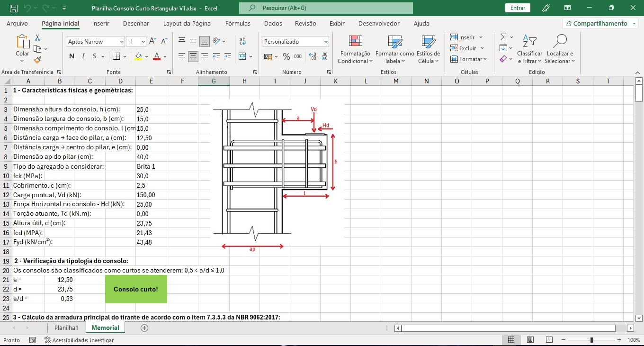644x346 pixels.
Task: Toggle bold formatting
Action: pos(72,56)
